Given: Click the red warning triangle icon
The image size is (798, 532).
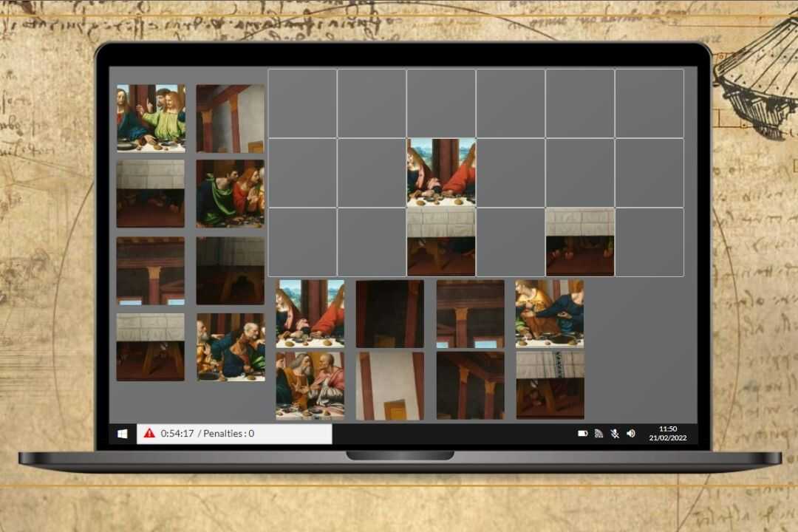Looking at the screenshot, I should pos(149,433).
